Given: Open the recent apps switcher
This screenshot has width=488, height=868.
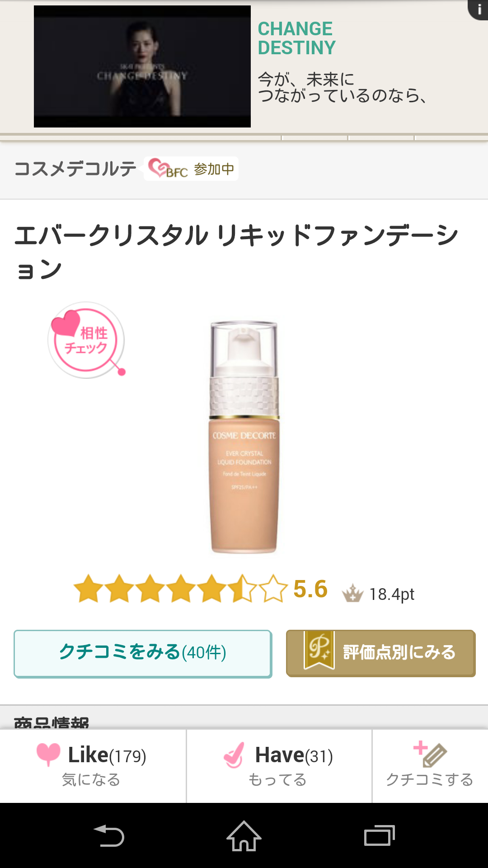Looking at the screenshot, I should [x=380, y=836].
